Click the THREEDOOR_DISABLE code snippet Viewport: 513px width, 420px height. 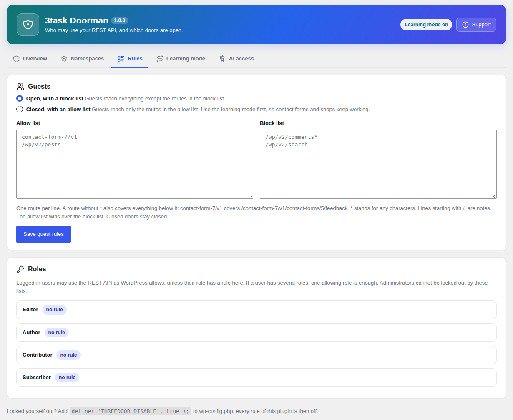pyautogui.click(x=130, y=411)
